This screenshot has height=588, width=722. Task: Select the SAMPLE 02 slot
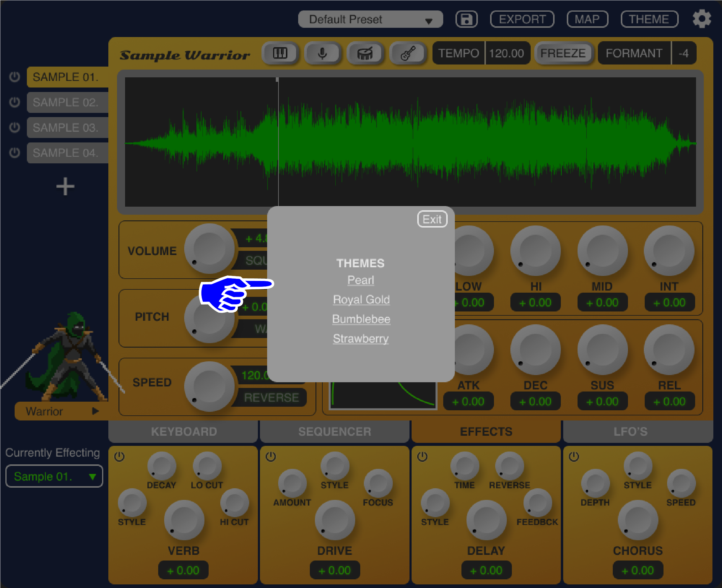68,102
